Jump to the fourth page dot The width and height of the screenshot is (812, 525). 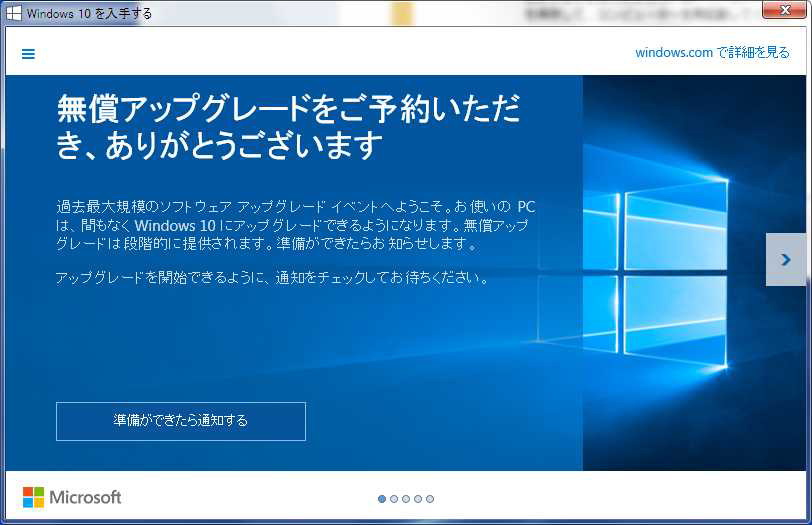418,498
